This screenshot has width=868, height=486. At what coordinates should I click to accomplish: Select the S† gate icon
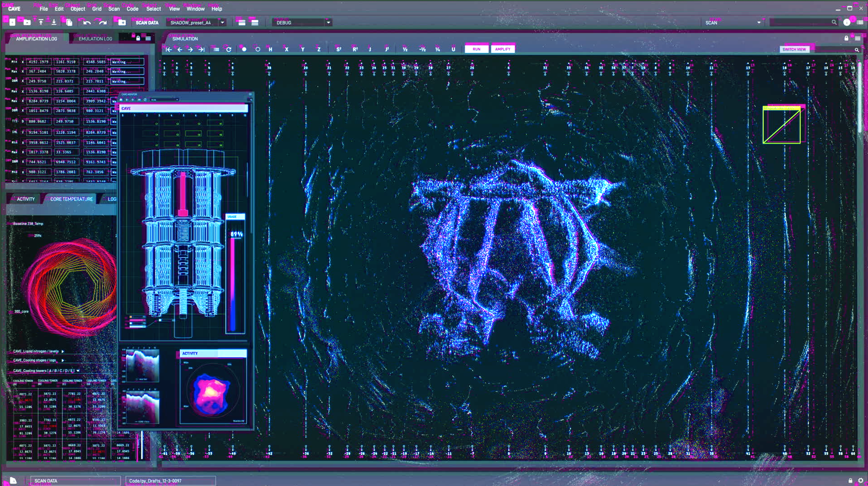click(x=338, y=50)
